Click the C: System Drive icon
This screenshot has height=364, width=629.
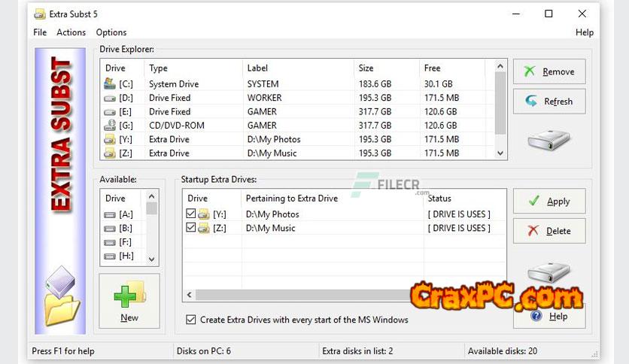[x=110, y=84]
